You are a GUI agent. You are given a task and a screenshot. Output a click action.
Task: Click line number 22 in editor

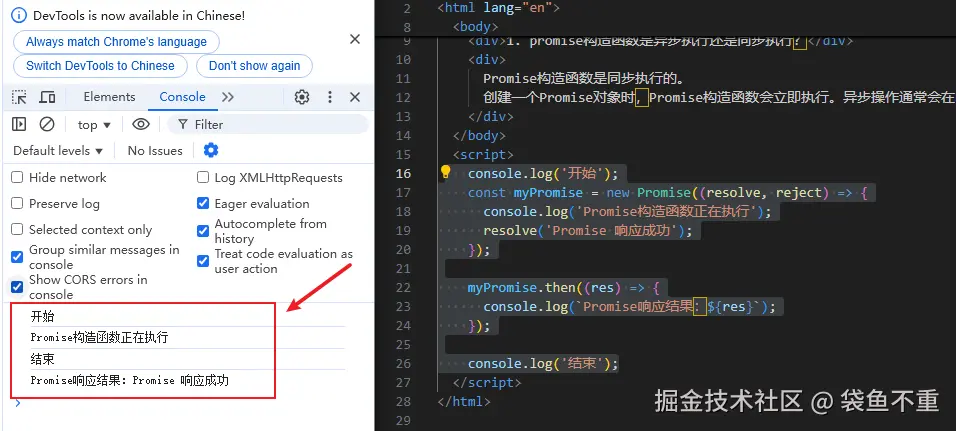coord(403,287)
